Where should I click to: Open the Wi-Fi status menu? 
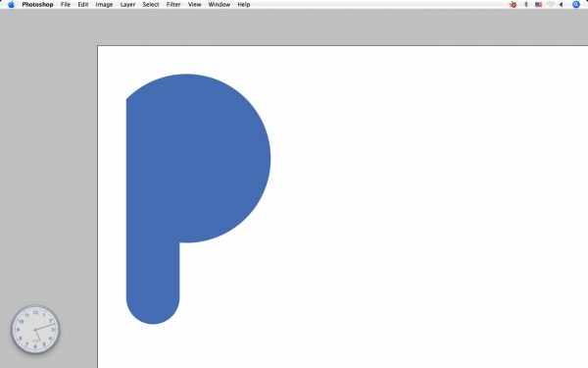(x=551, y=5)
